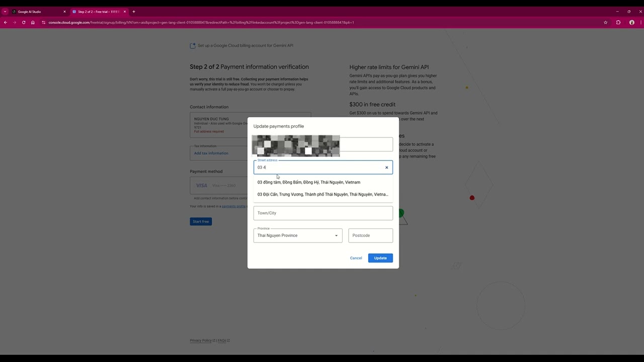644x362 pixels.
Task: Click the back navigation arrow
Action: tap(5, 22)
